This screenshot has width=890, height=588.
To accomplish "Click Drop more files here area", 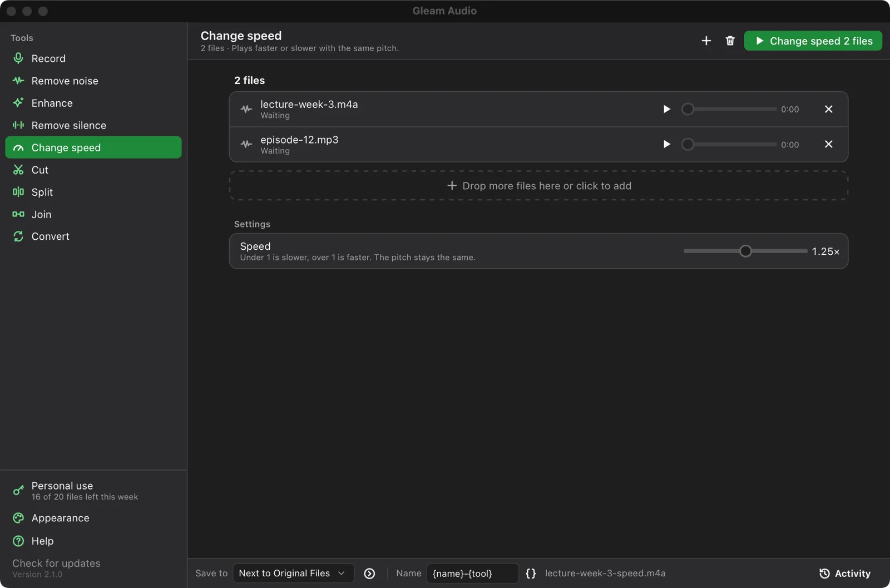I will click(538, 186).
